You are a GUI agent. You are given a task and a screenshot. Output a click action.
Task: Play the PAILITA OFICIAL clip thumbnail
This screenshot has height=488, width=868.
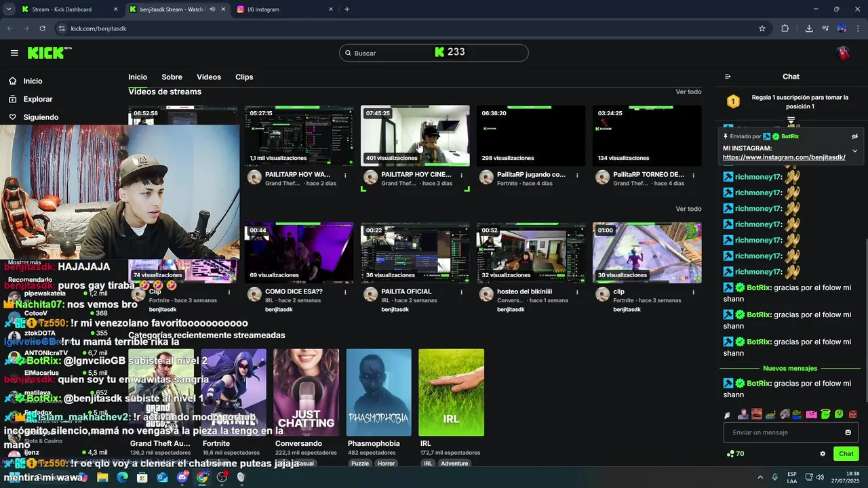[415, 253]
